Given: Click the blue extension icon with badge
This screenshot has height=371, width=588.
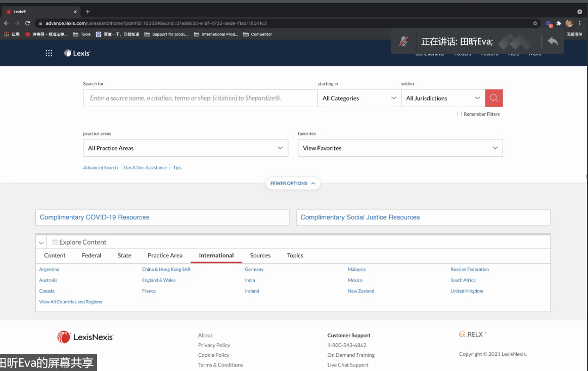Looking at the screenshot, I should (x=549, y=24).
